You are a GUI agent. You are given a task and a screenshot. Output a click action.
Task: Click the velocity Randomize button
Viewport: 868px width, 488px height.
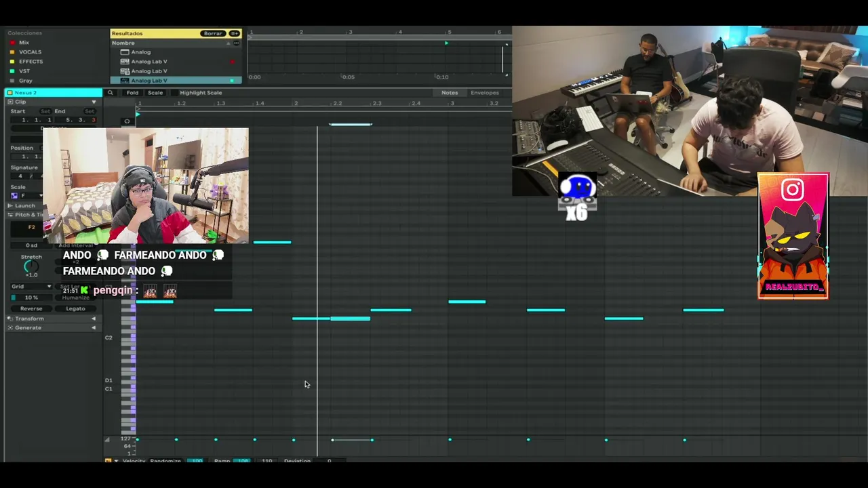tap(165, 461)
